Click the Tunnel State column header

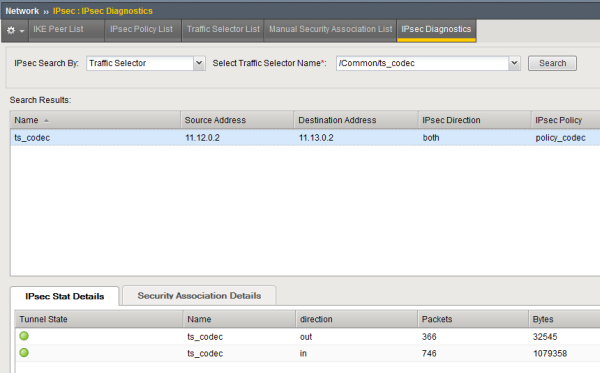click(99, 319)
